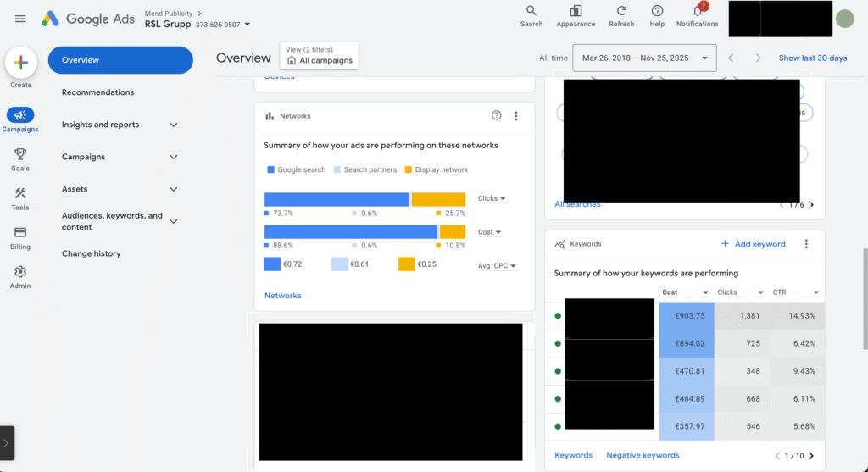The image size is (868, 472).
Task: Select Overview in the navigation menu
Action: point(120,60)
